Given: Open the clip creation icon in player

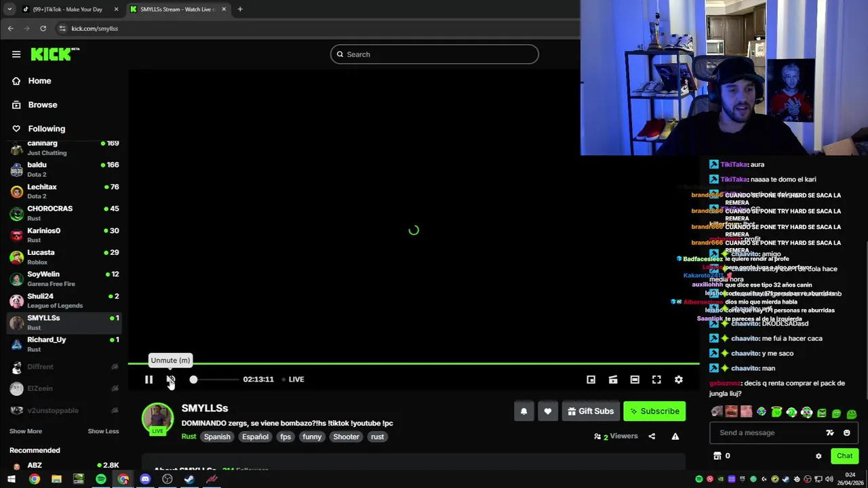Looking at the screenshot, I should click(613, 380).
